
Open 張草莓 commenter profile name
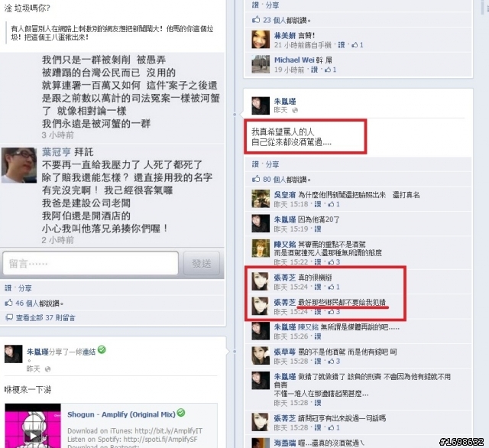[x=285, y=352]
